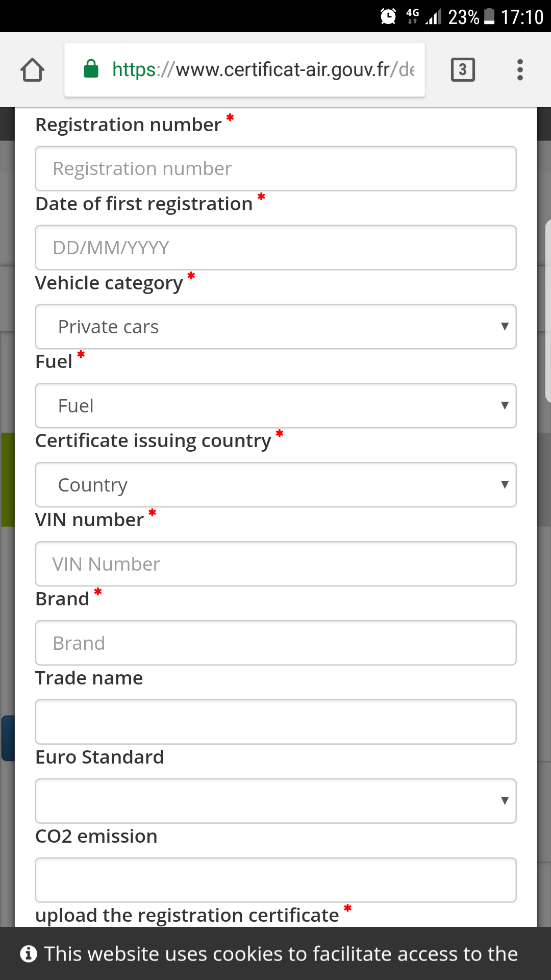Tap the battery status icon
This screenshot has height=980, width=551.
489,16
